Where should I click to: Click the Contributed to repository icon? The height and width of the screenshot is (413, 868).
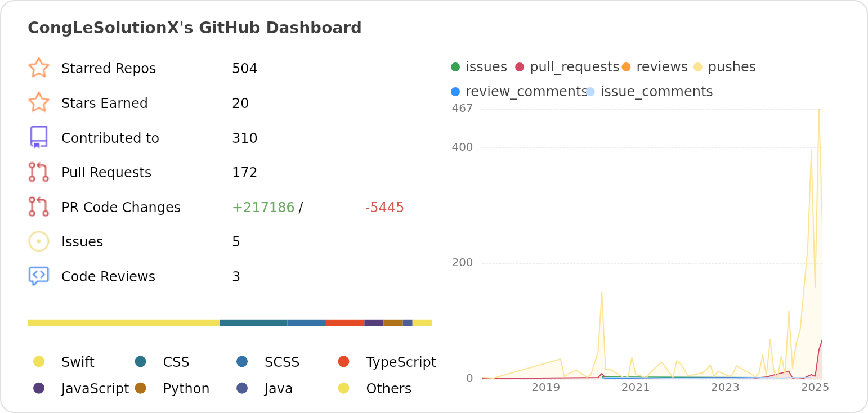(x=39, y=137)
